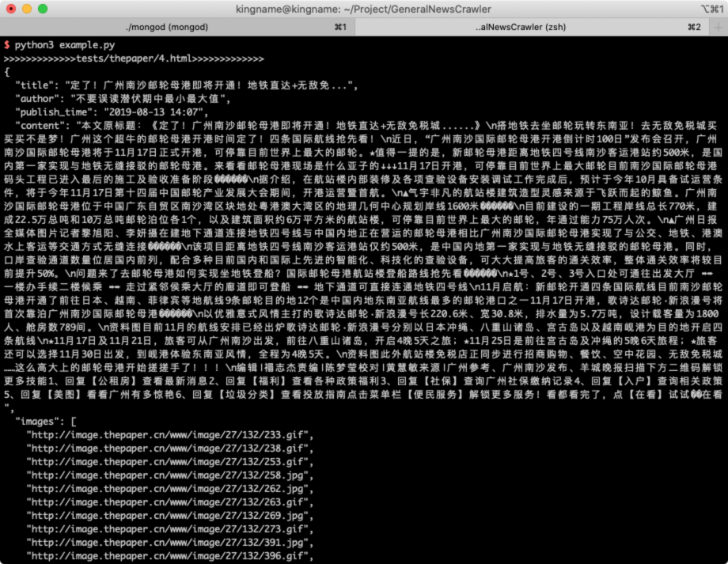Viewport: 728px width, 564px height.
Task: Click the new tab plus button
Action: click(x=717, y=26)
